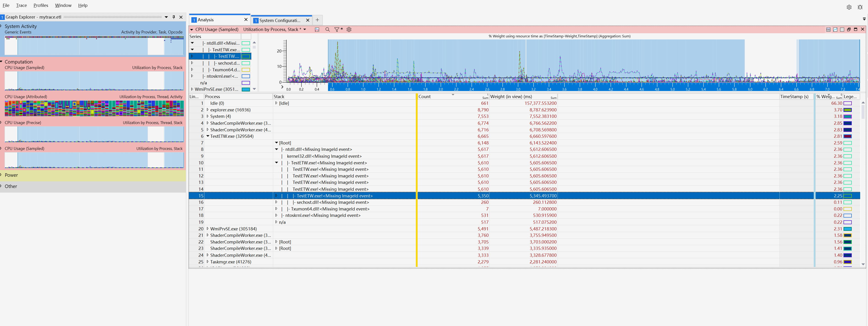Click the CPU Usage (Attributed) graph thumbnail
The image size is (868, 326).
(x=94, y=108)
